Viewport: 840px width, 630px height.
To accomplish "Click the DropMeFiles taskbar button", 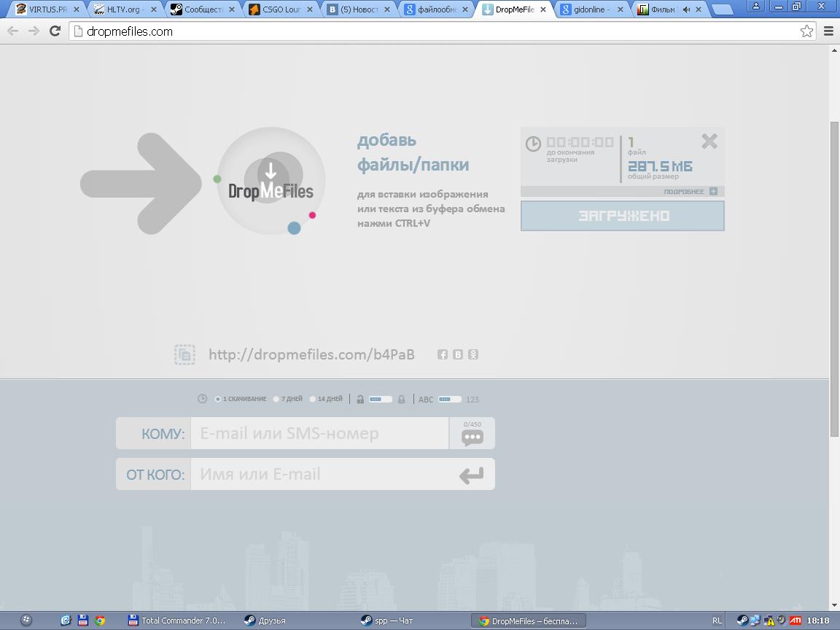I will click(x=528, y=621).
